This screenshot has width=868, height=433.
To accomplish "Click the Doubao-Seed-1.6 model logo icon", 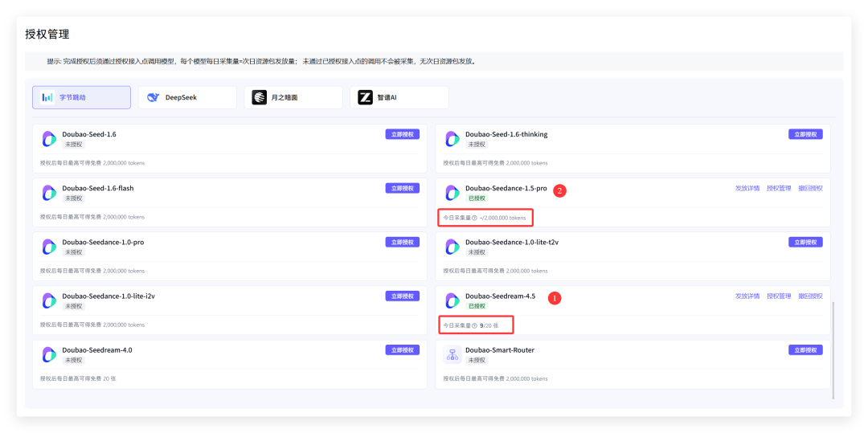I will point(49,139).
